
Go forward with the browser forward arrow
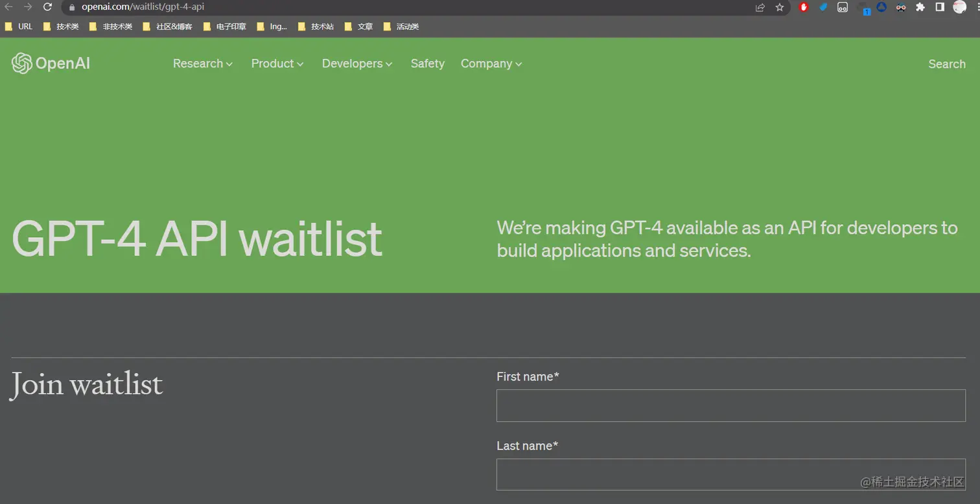point(28,7)
